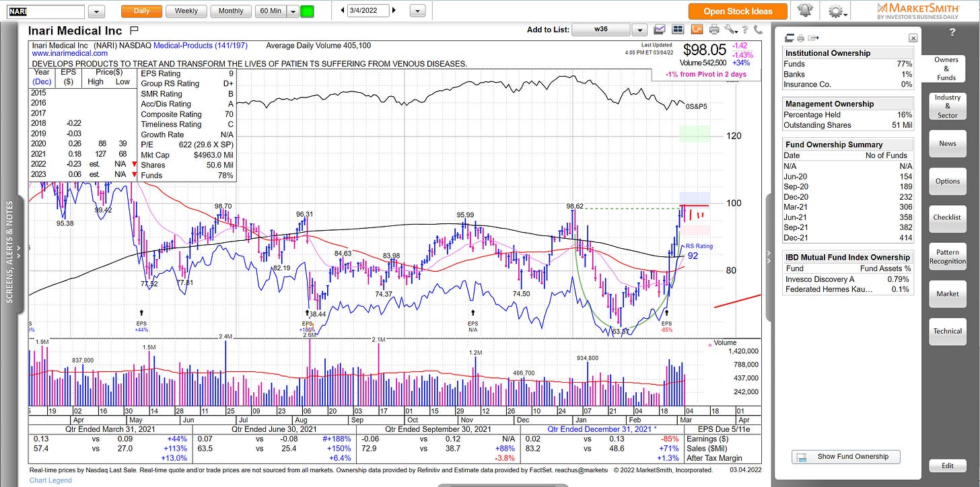Click the green status indicator button
This screenshot has width=980, height=487.
tap(307, 11)
